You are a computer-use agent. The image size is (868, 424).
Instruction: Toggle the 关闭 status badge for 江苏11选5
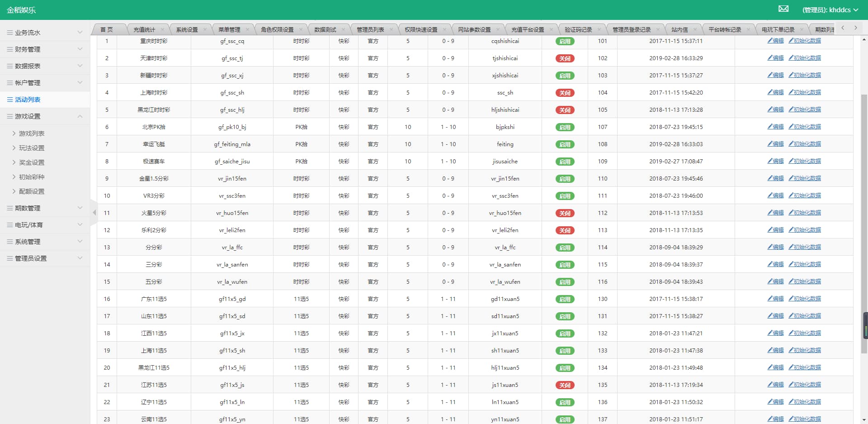[x=565, y=385]
